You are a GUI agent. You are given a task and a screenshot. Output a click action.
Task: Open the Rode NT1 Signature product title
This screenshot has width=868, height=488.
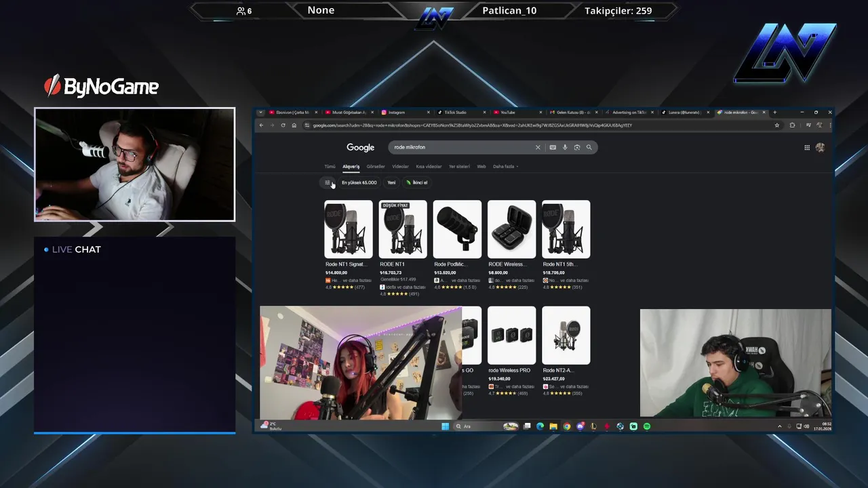(346, 264)
